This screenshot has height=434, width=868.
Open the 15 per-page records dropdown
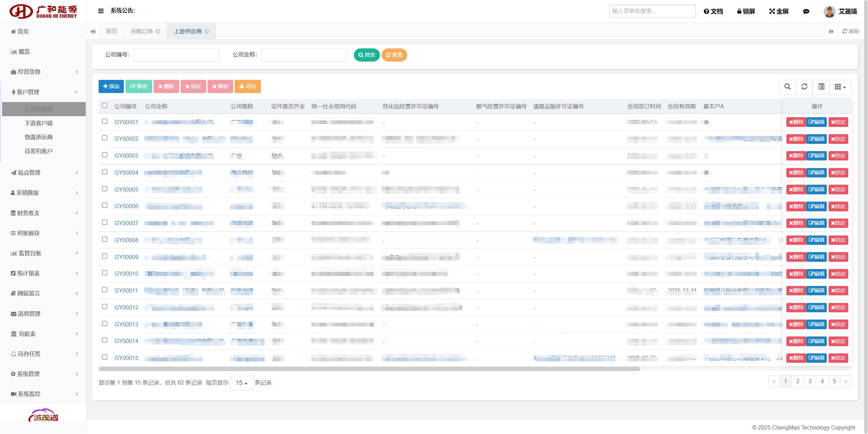click(241, 383)
